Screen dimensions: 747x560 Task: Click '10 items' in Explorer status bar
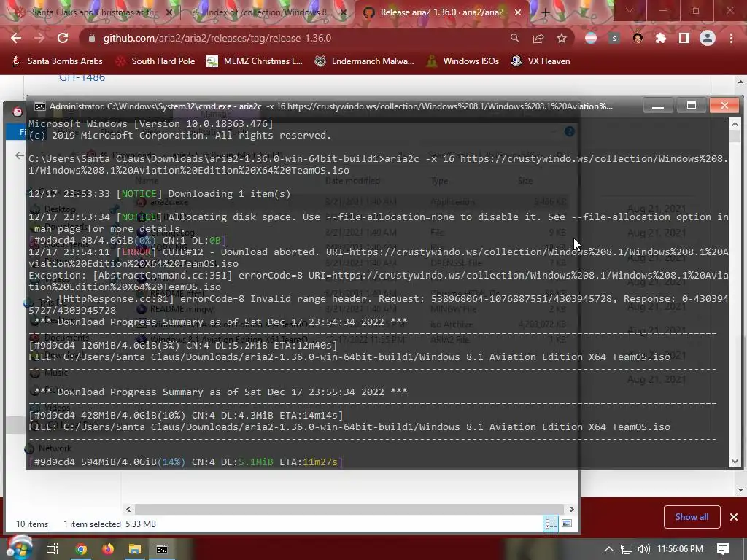click(x=32, y=524)
